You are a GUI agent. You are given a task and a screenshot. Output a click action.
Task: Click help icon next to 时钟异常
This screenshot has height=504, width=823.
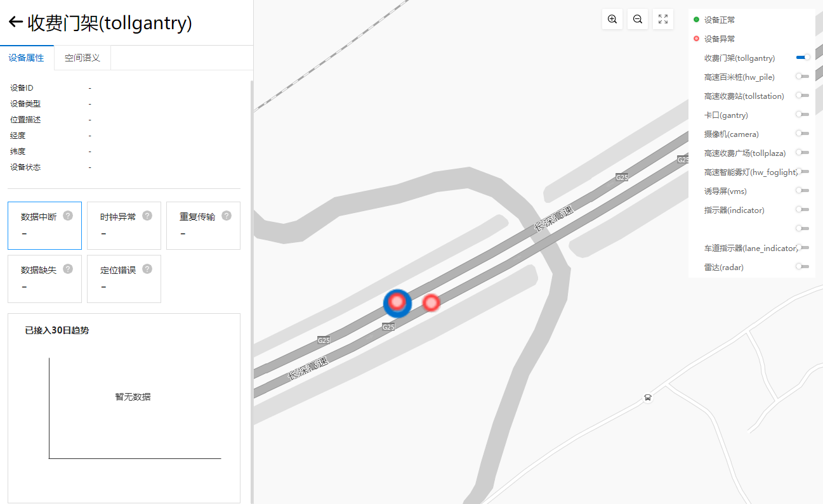tap(147, 216)
